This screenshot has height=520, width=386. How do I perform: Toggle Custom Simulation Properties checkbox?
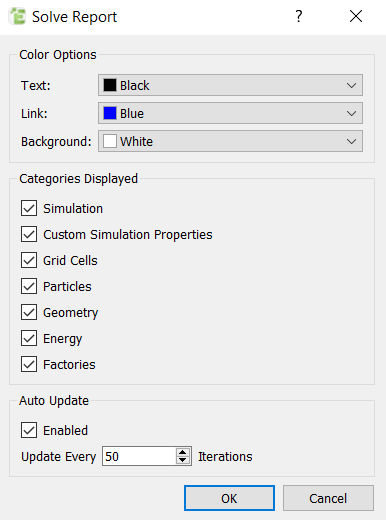coord(29,234)
